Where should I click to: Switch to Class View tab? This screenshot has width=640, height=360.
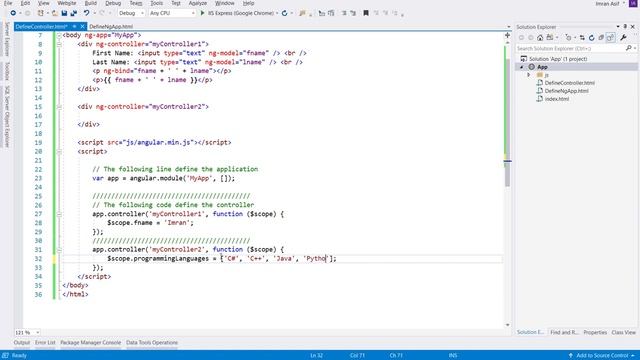623,332
